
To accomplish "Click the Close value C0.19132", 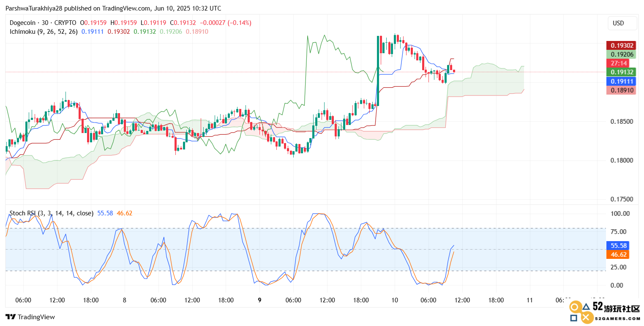I will [x=183, y=23].
